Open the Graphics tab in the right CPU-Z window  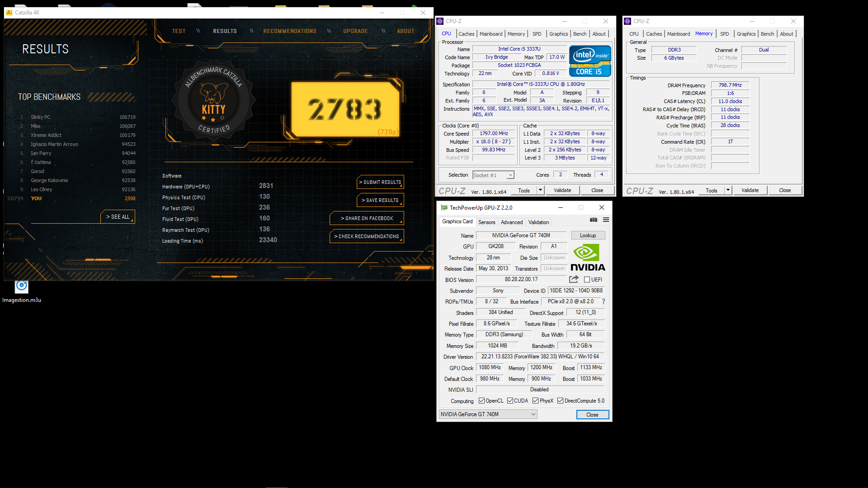pos(746,34)
